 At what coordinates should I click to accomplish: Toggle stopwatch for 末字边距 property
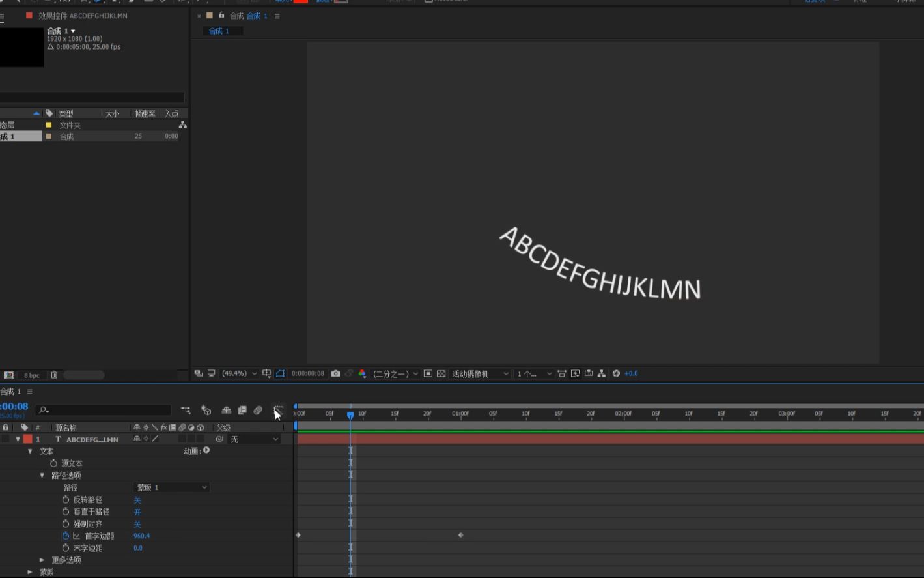point(65,548)
